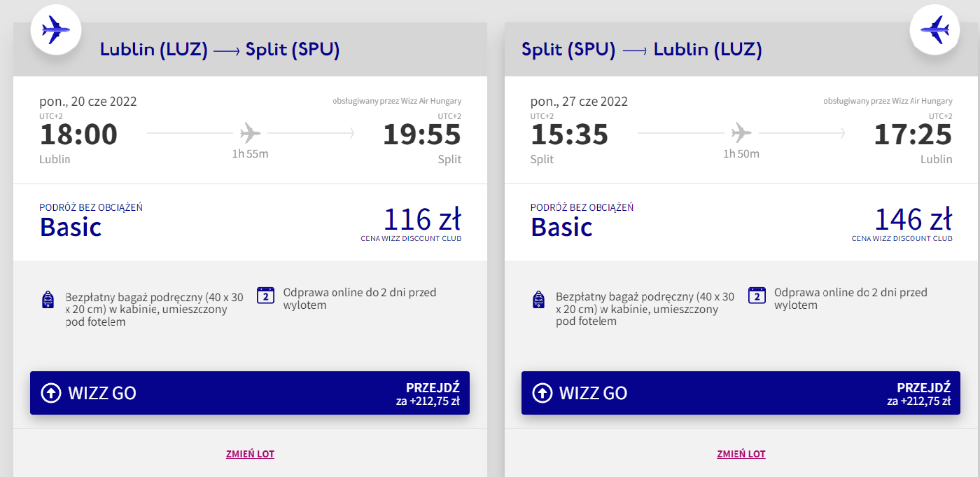Upgrade outbound flight via PRZEJDŹ za +212,75 zł
Screen dimensions: 980x477
427,394
